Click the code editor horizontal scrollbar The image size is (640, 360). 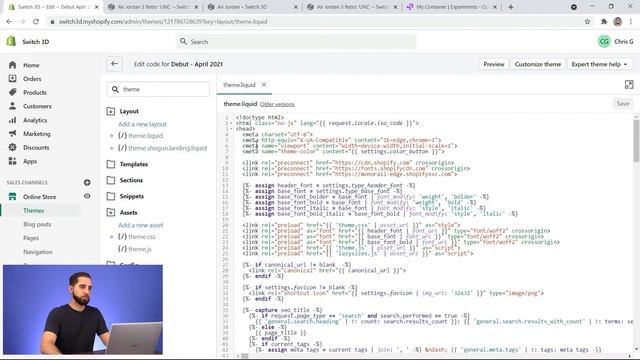[x=244, y=356]
